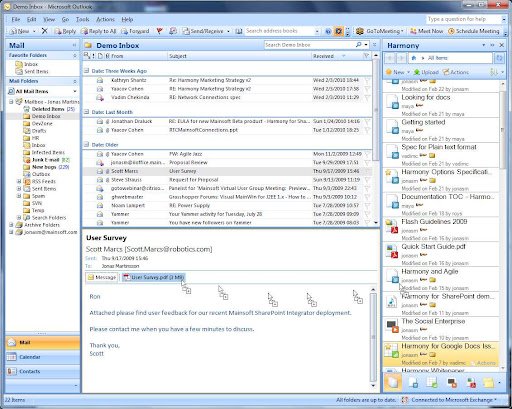The height and width of the screenshot is (409, 512).
Task: Filter Harmony list by documents
Action: (413, 383)
